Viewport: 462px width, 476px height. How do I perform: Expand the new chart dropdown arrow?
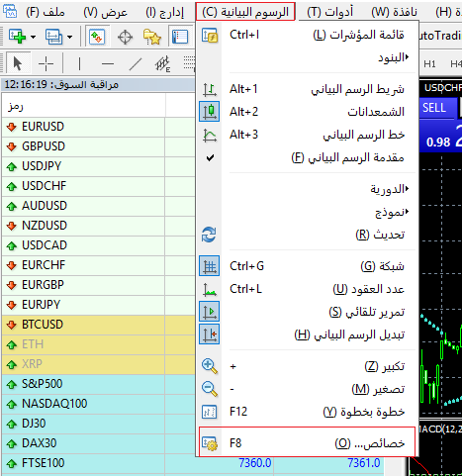[x=33, y=37]
